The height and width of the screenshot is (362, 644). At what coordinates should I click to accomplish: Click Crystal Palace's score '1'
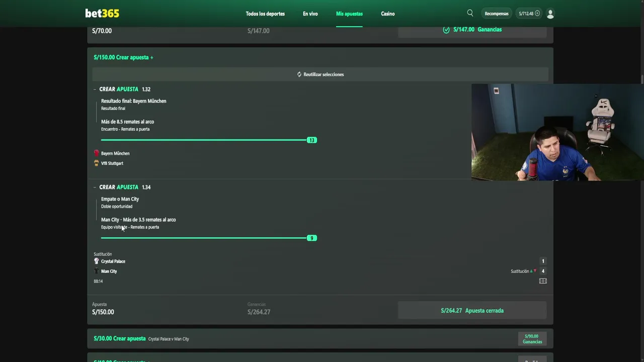(543, 261)
